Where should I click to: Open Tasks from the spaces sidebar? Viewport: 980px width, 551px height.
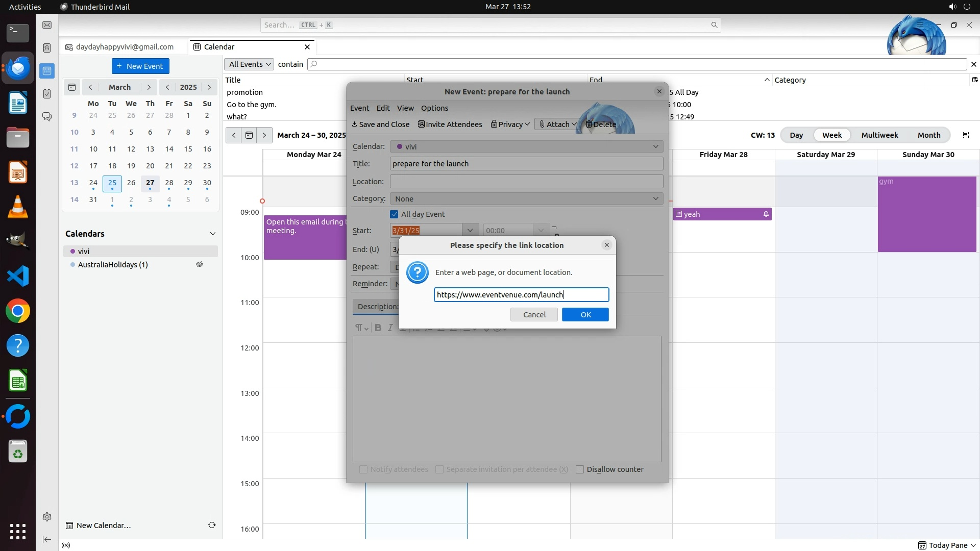point(46,94)
